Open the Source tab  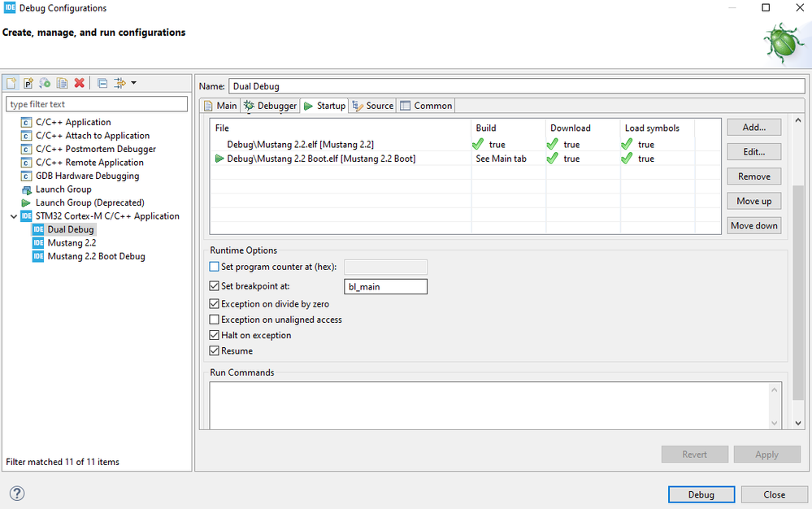point(373,106)
